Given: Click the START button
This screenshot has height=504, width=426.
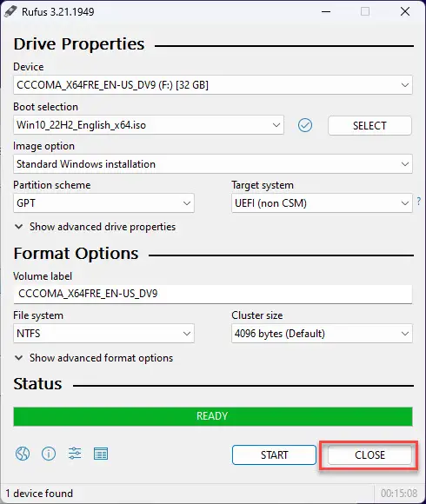Looking at the screenshot, I should [274, 454].
